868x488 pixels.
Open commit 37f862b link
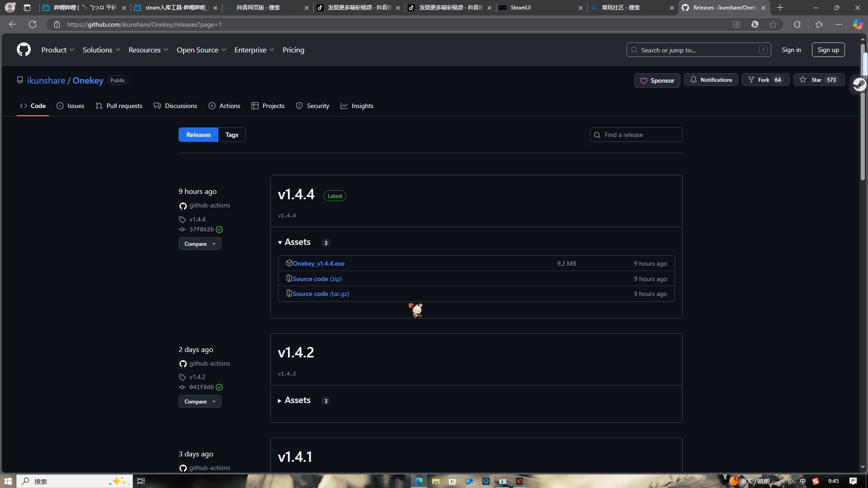coord(202,230)
